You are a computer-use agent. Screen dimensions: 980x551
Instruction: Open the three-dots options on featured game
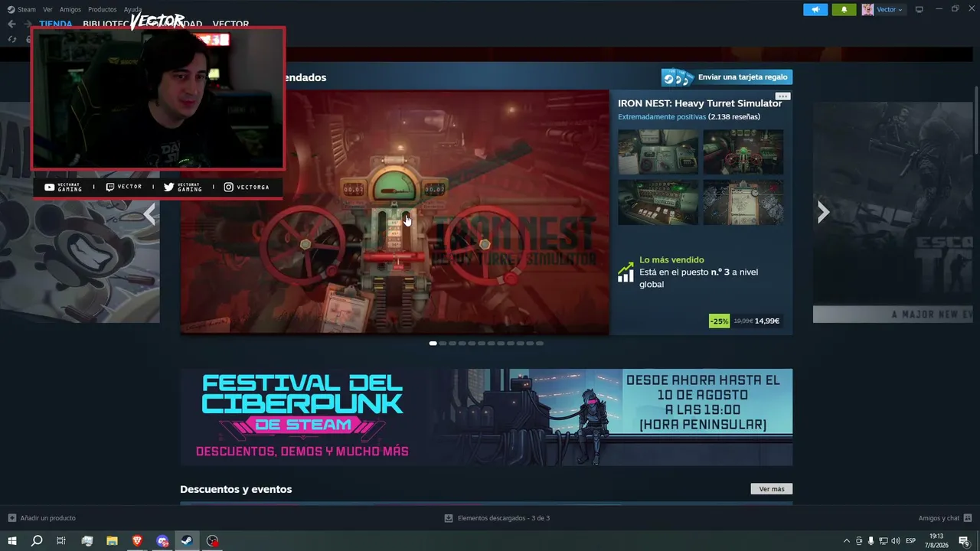(x=782, y=96)
